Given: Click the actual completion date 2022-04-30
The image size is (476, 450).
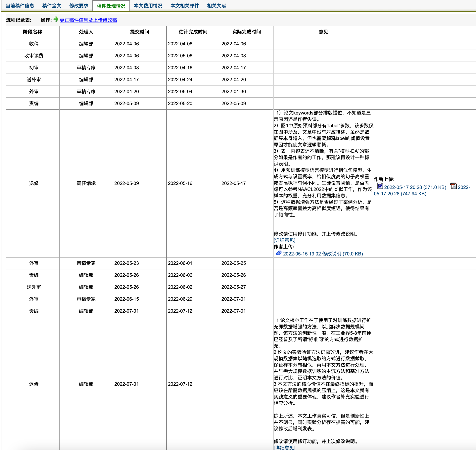Looking at the screenshot, I should 234,92.
